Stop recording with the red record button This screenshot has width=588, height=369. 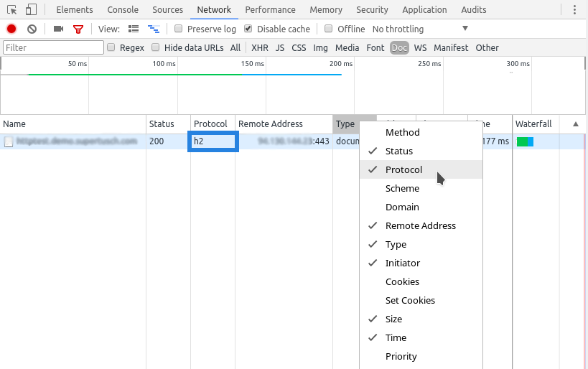tap(11, 29)
